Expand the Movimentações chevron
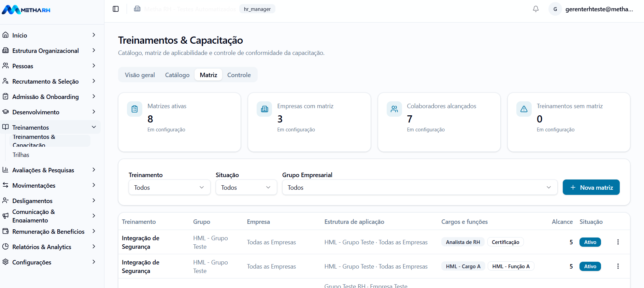 pyautogui.click(x=94, y=185)
